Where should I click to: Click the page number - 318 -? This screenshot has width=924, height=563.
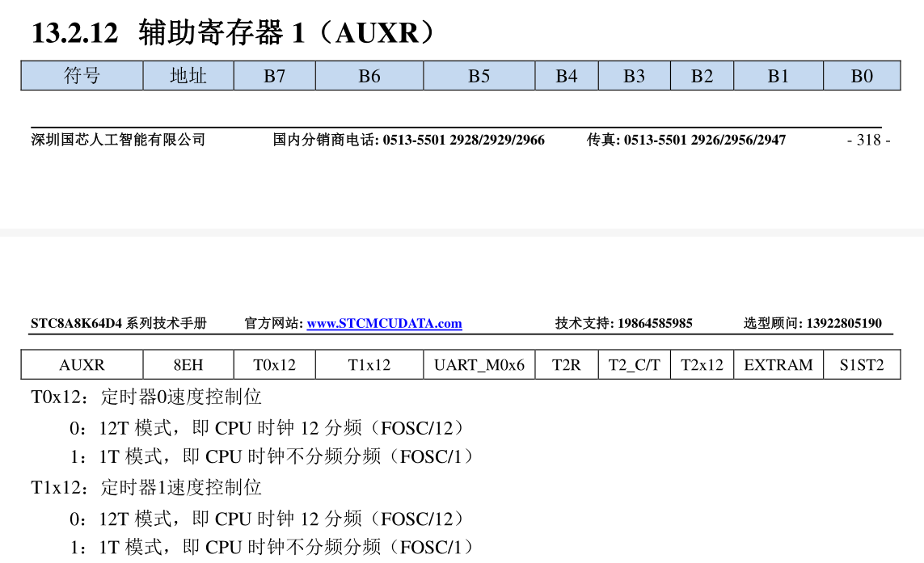tap(868, 141)
